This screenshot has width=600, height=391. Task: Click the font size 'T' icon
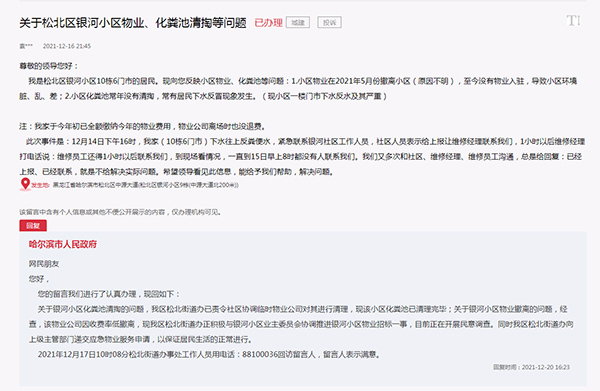pos(574,21)
